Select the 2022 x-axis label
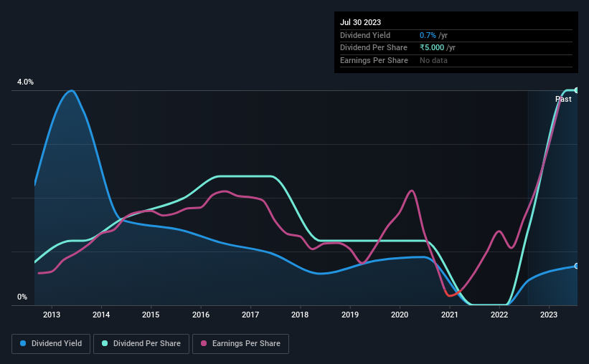This screenshot has height=364, width=589. pyautogui.click(x=499, y=315)
